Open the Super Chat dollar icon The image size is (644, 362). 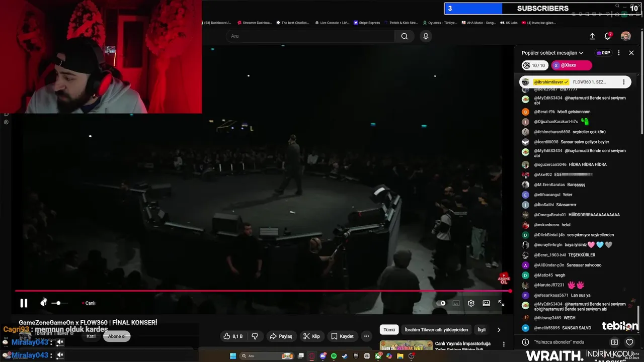pyautogui.click(x=614, y=342)
